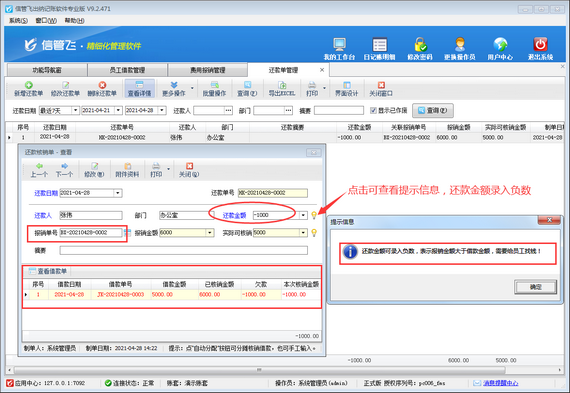Viewport: 570px width, 393px height.
Task: Click the 消息提醒中心 link
Action: point(500,383)
